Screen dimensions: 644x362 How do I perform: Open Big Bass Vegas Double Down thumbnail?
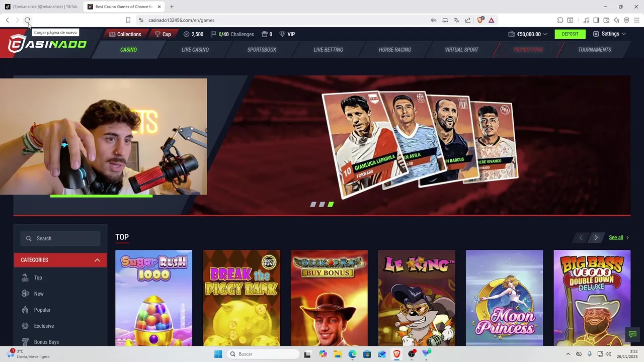592,298
